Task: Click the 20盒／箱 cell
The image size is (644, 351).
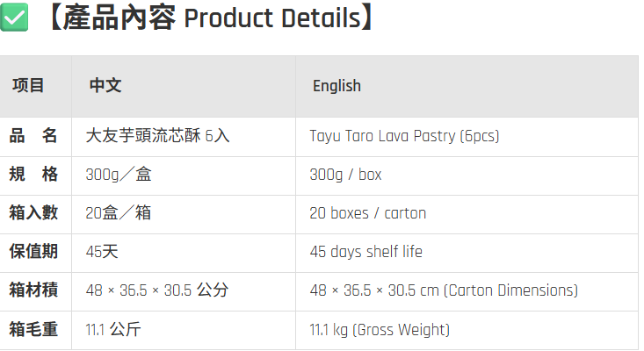Action: point(119,213)
